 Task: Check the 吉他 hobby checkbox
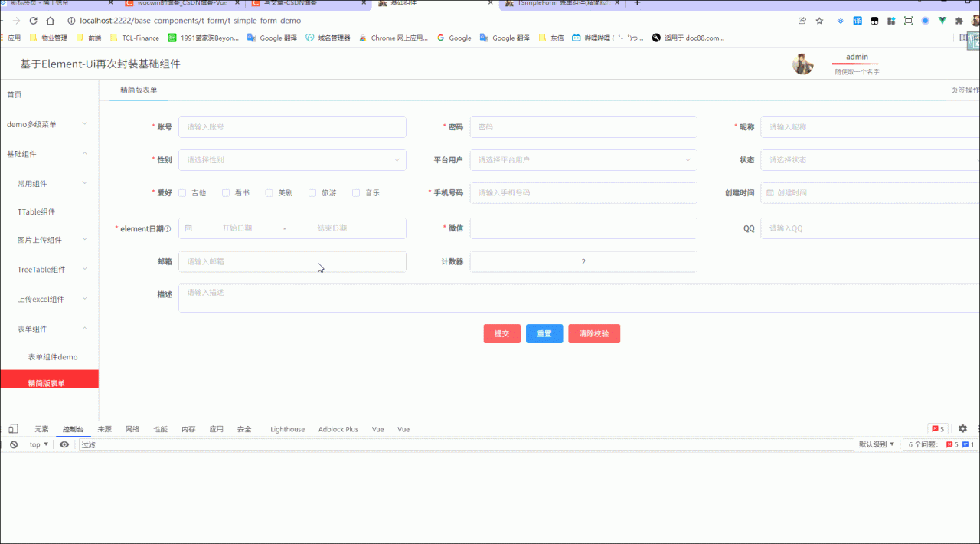pyautogui.click(x=182, y=193)
